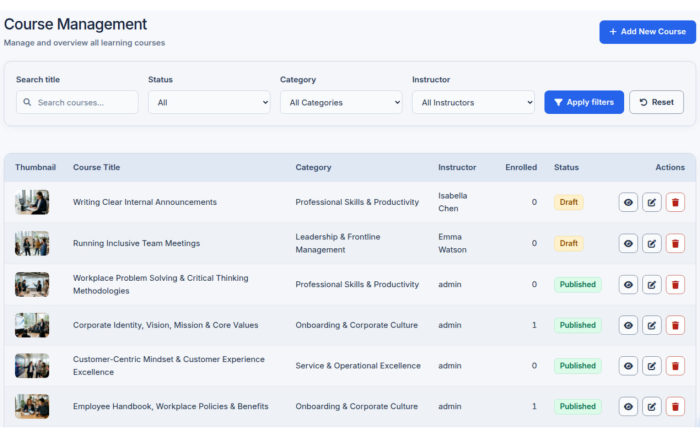Viewport: 700px width, 438px height.
Task: Open thumbnail of Employee Handbook course
Action: tap(32, 406)
